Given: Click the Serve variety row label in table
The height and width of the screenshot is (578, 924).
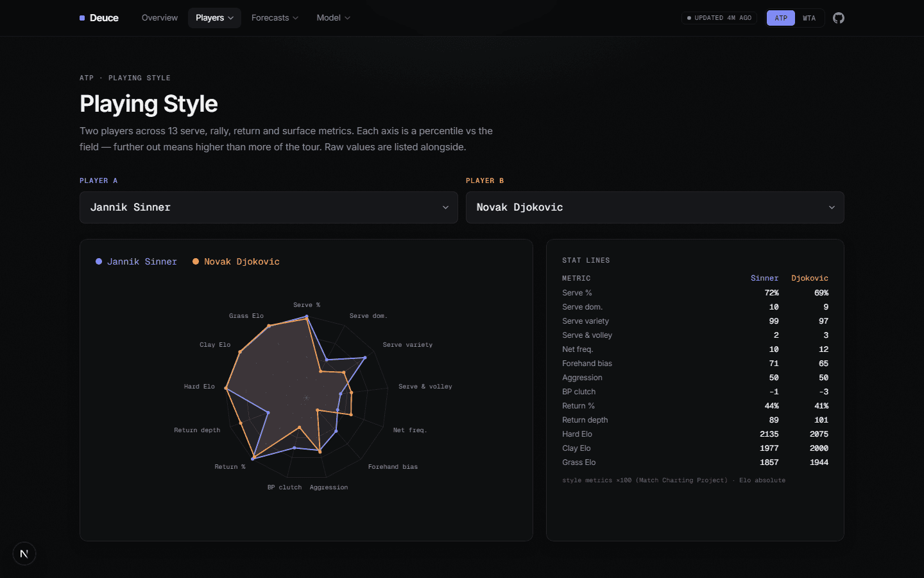Looking at the screenshot, I should pos(585,321).
